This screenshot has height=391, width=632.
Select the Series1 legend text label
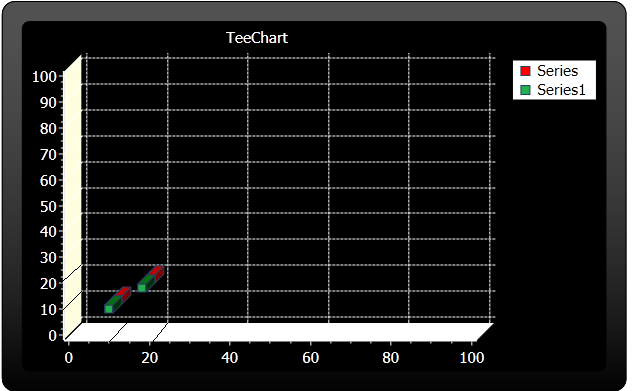pos(561,90)
